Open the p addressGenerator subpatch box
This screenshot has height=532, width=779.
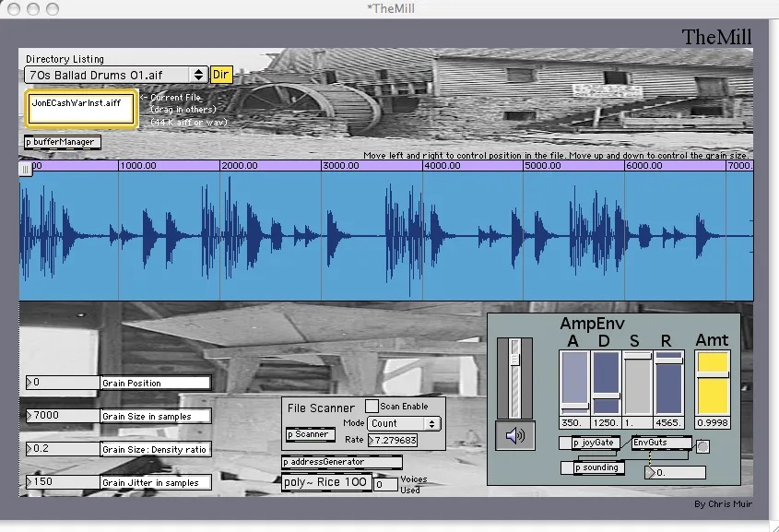[342, 462]
